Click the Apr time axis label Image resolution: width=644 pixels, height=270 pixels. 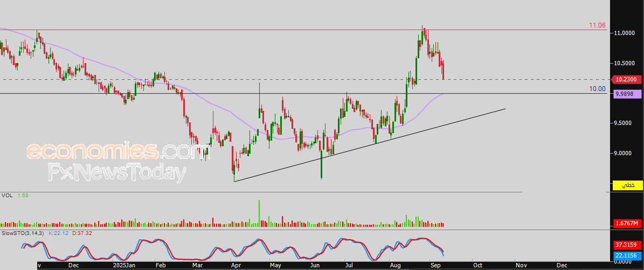[x=236, y=266]
